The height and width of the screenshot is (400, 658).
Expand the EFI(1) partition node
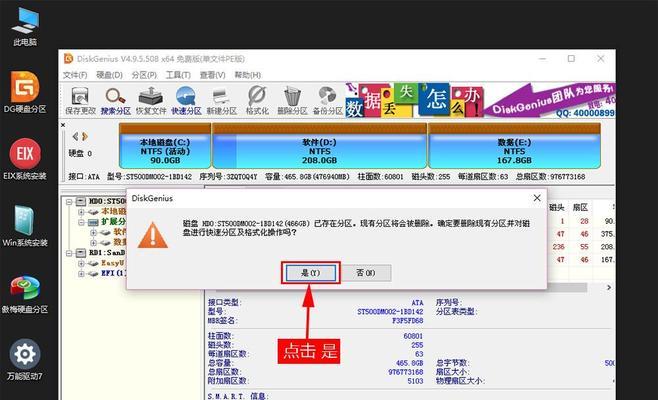(x=81, y=274)
